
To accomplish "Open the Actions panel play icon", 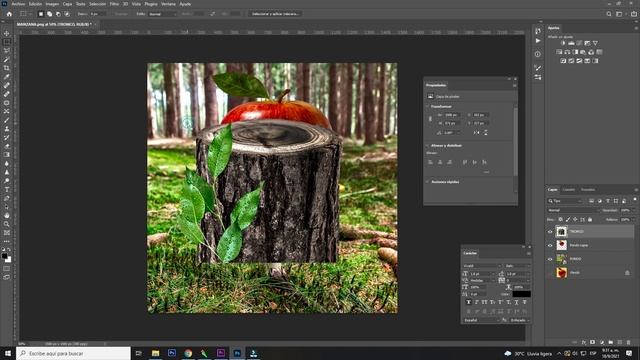I will 538,41.
